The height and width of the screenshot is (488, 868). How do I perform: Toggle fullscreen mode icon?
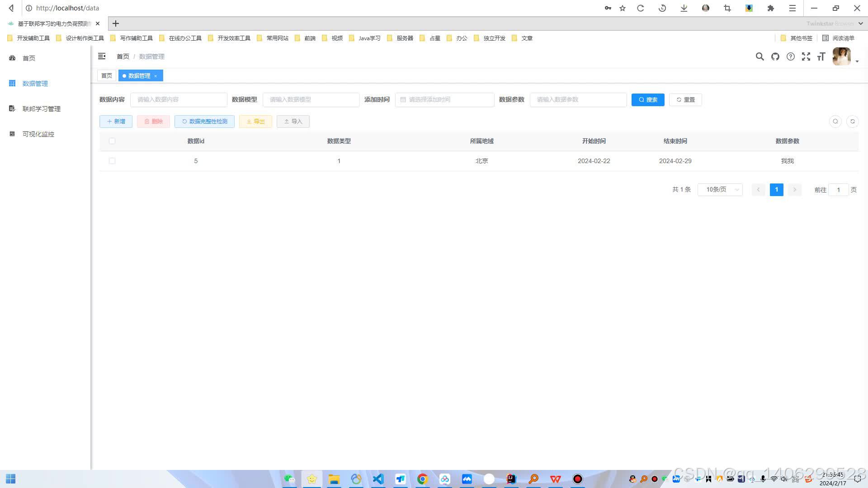click(x=806, y=56)
